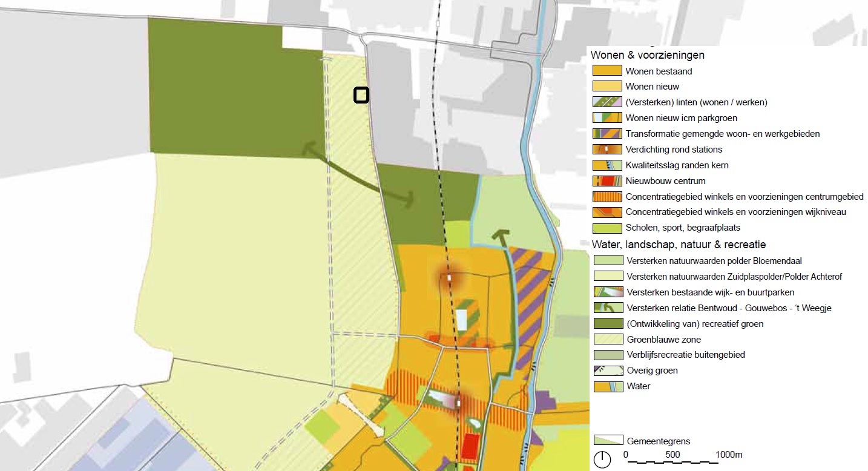Click the 'Scholen, sport, begraafplaats' label
The image size is (868, 471).
point(683,228)
